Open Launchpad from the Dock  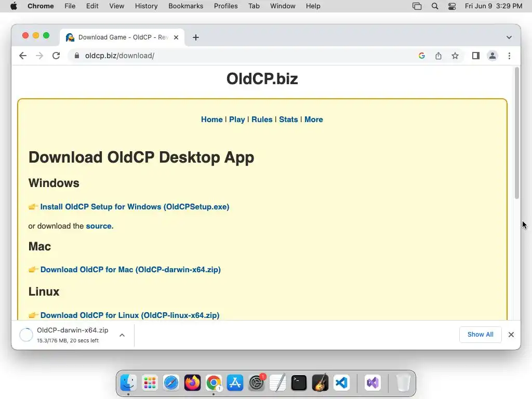point(150,383)
